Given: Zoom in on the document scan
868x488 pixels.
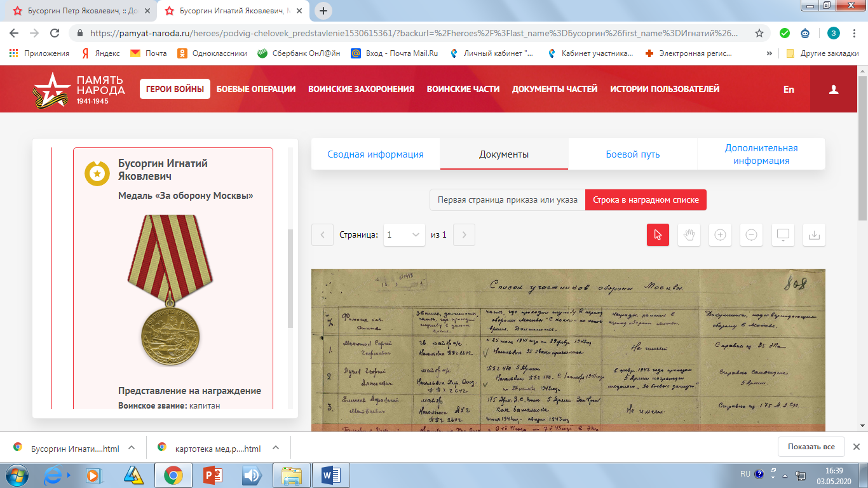Looking at the screenshot, I should coord(720,234).
